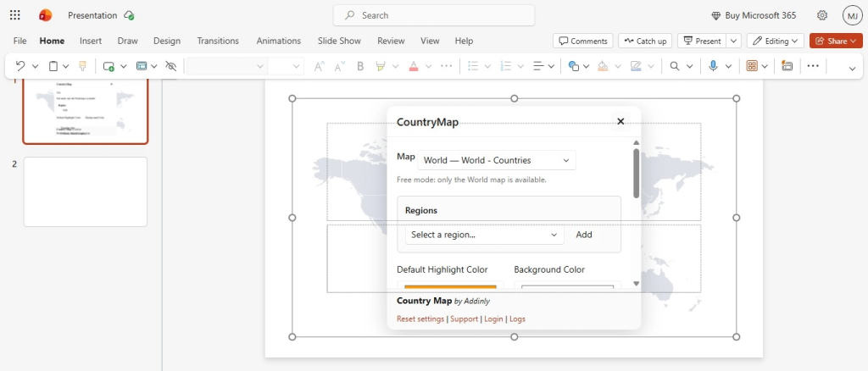Click the Shape Fill paint bucket
Viewport: 868px width, 371px height.
pos(603,66)
